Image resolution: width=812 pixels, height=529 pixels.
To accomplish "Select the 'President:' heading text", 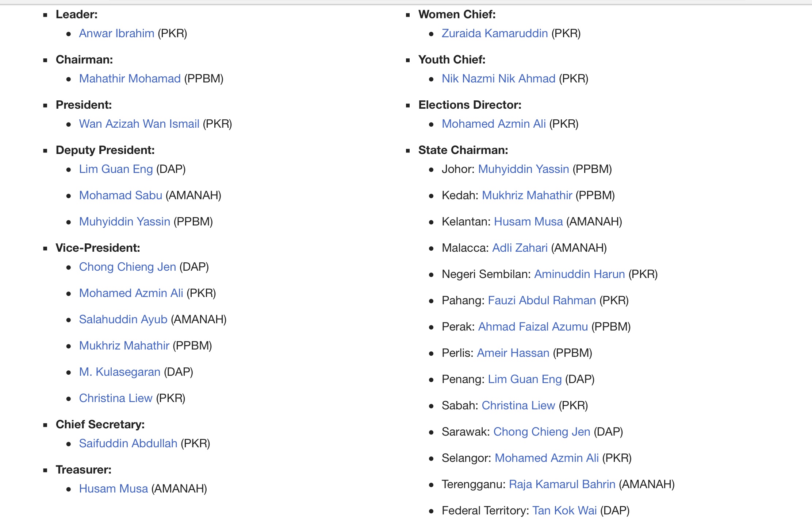I will point(84,105).
